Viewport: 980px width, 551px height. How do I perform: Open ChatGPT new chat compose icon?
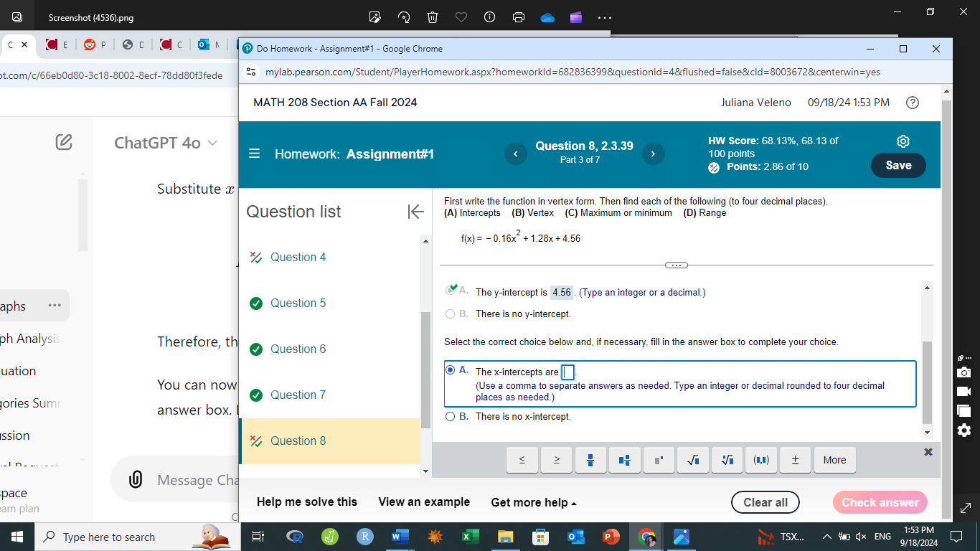pos(64,142)
